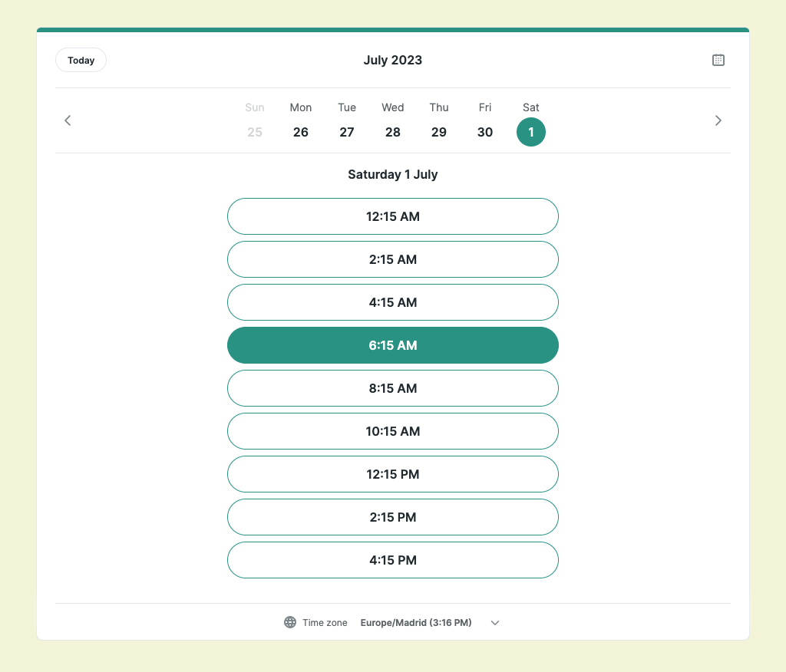The width and height of the screenshot is (786, 672).
Task: Pick the 10:15 AM time slot
Action: tap(393, 431)
